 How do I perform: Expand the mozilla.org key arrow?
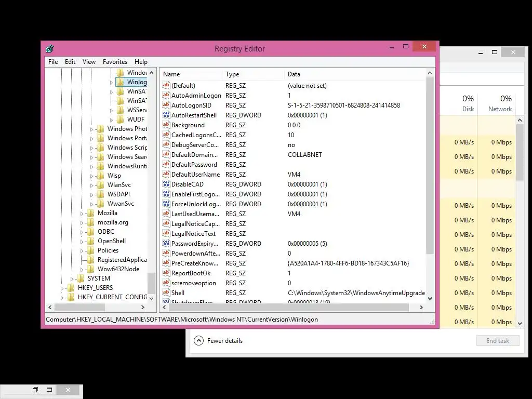pyautogui.click(x=82, y=223)
